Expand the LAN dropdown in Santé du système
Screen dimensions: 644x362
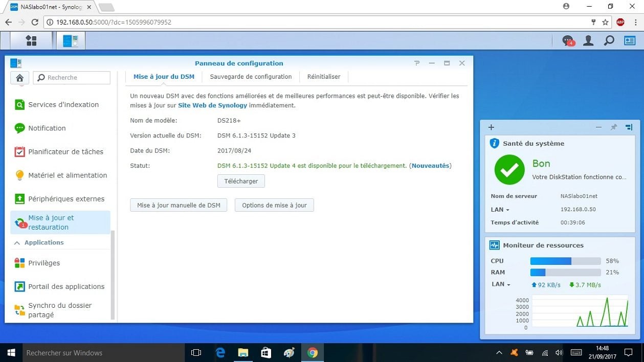tap(500, 210)
